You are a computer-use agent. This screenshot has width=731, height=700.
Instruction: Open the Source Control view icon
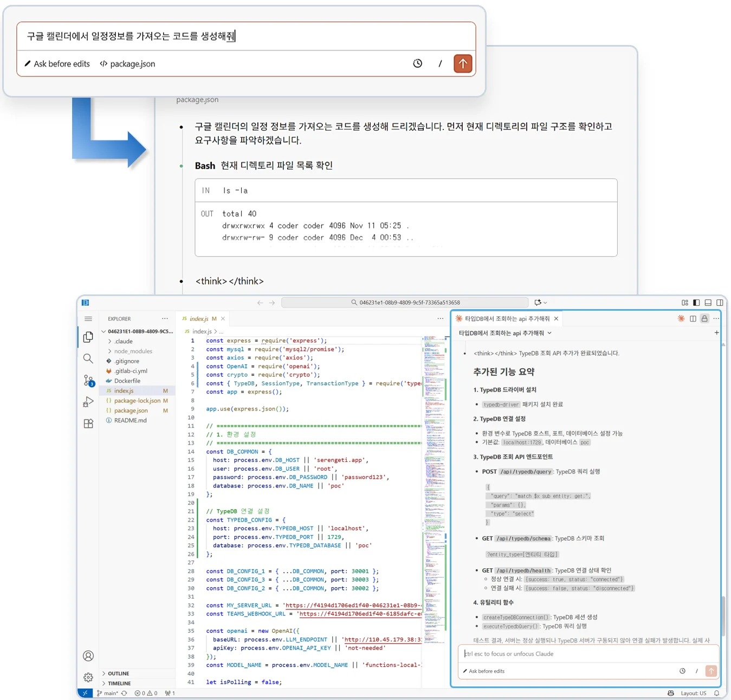tap(88, 381)
